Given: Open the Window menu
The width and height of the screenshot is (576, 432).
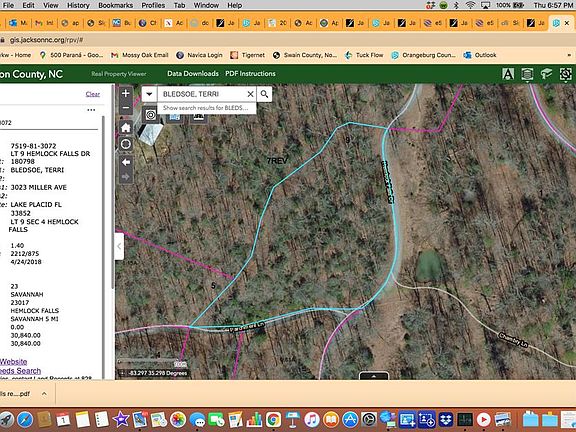Looking at the screenshot, I should [206, 5].
